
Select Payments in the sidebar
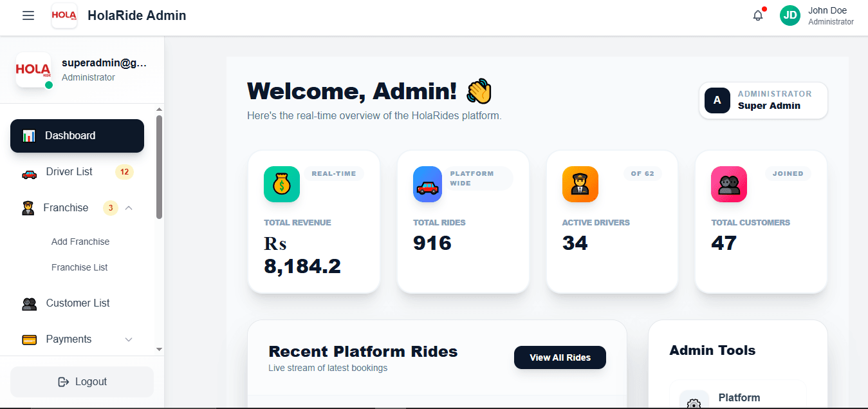(77, 339)
